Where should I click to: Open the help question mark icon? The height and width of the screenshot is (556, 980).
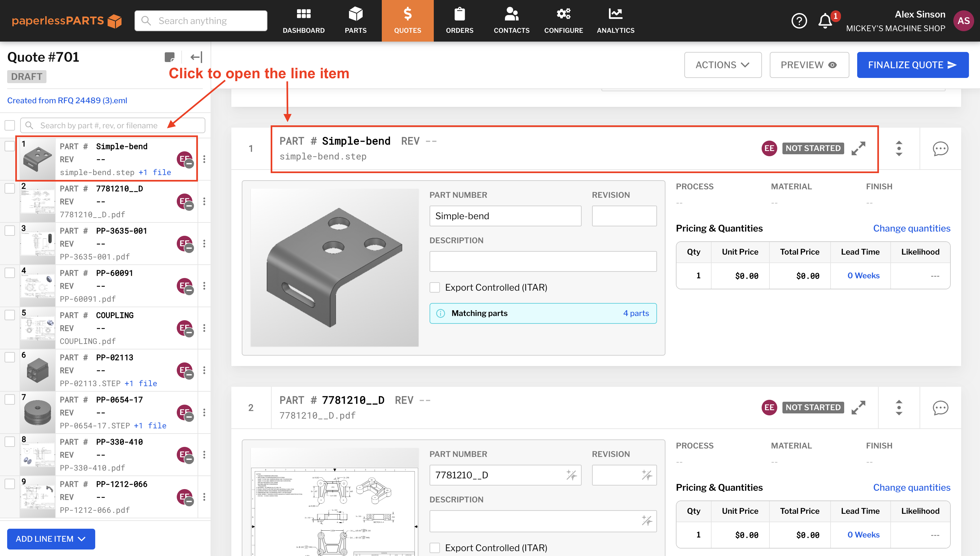799,20
